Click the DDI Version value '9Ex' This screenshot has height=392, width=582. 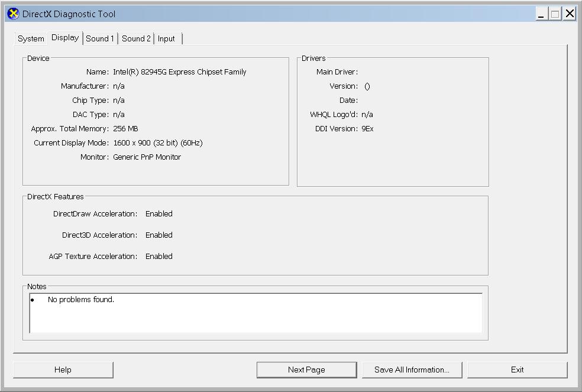[x=367, y=129]
